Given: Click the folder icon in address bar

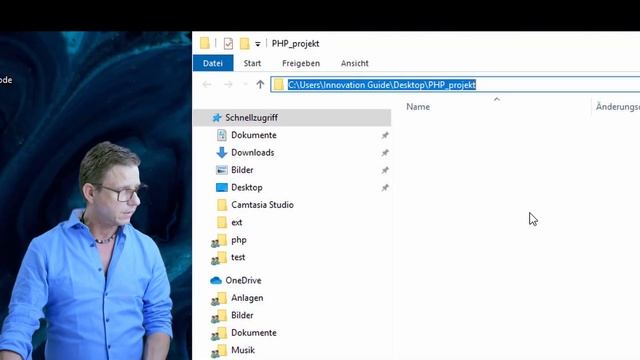Looking at the screenshot, I should coord(279,84).
